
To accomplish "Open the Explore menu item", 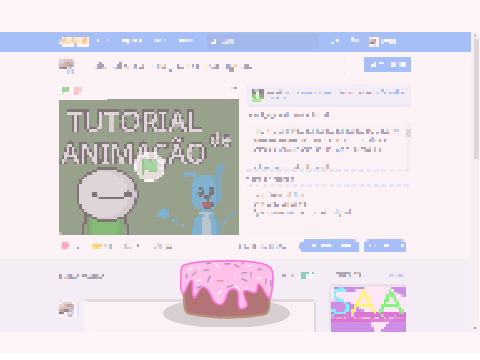I will click(132, 41).
